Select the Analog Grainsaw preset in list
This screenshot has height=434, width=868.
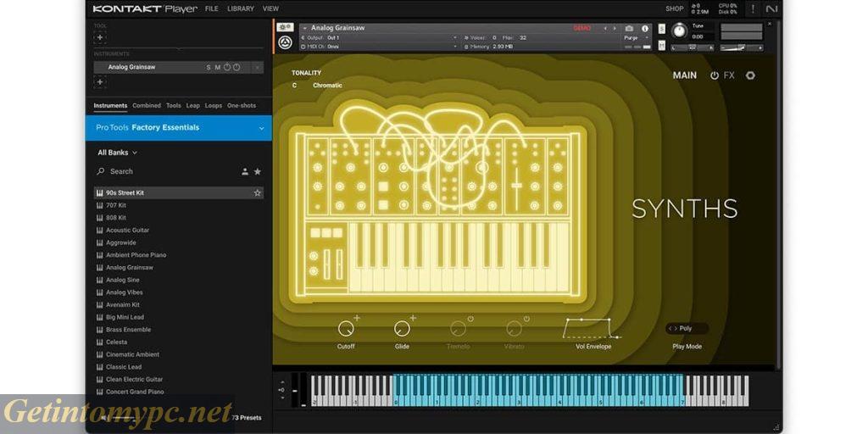[x=179, y=267]
